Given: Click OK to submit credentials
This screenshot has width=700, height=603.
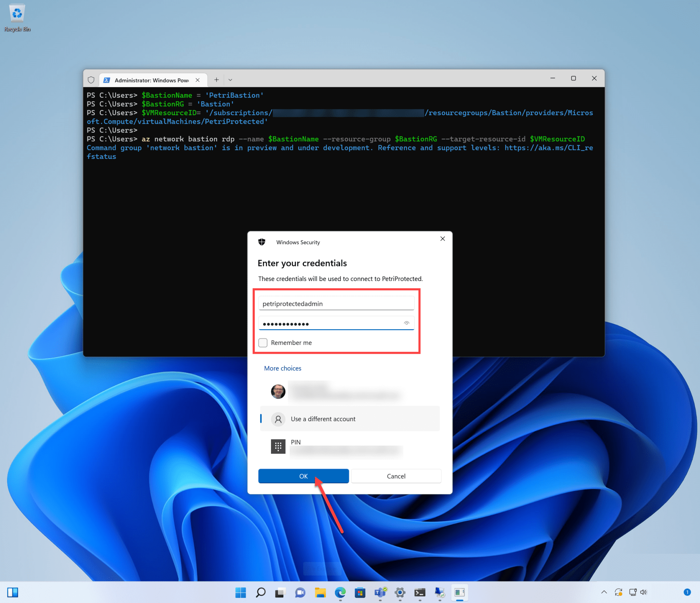Looking at the screenshot, I should coord(304,476).
